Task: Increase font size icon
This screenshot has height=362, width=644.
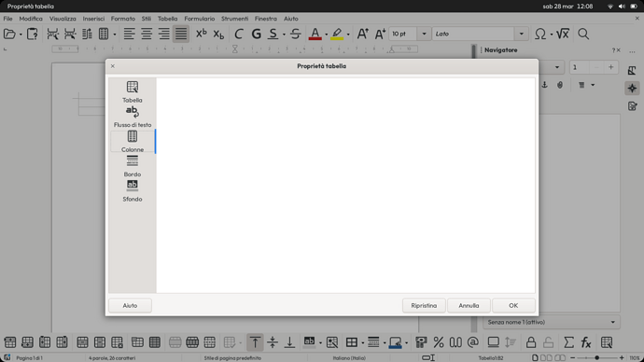Action: pyautogui.click(x=362, y=34)
